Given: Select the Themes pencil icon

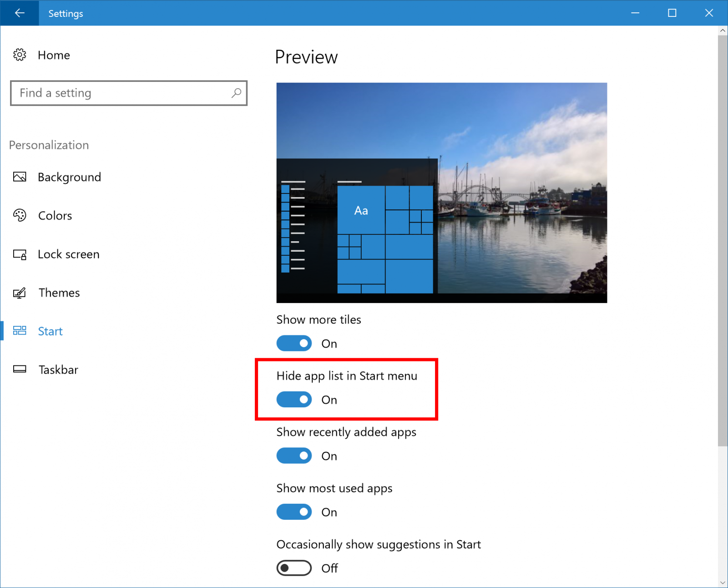Looking at the screenshot, I should coord(20,293).
